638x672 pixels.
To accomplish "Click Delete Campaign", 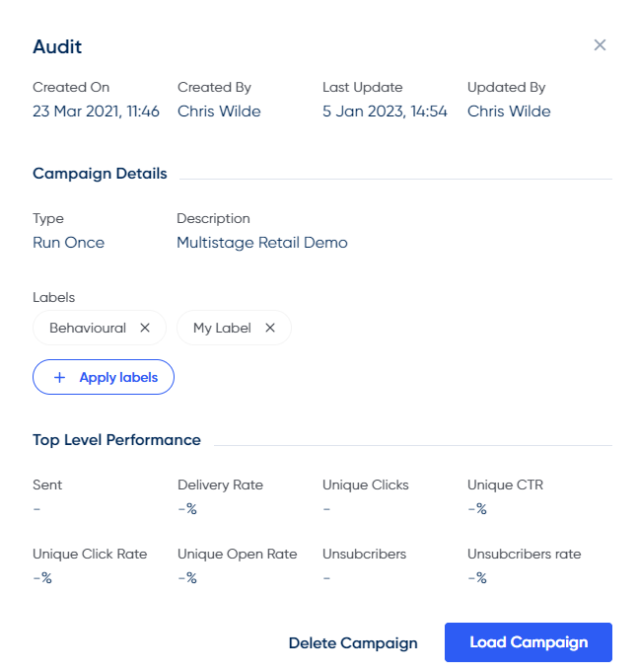I will pos(353,642).
